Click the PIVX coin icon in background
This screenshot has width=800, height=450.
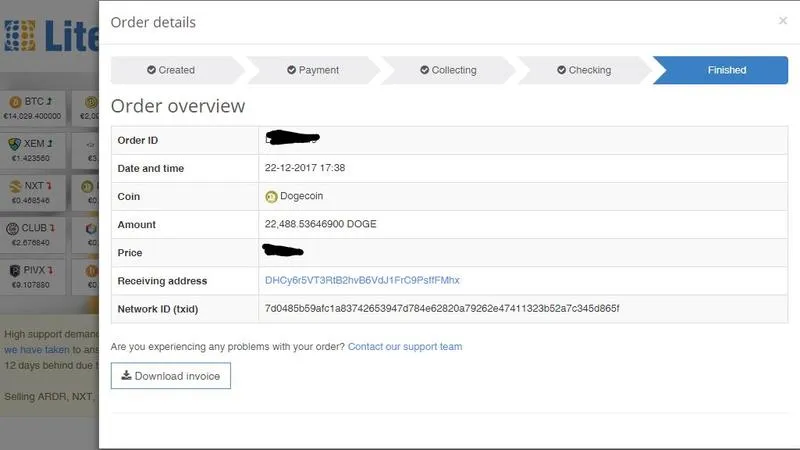pos(15,270)
